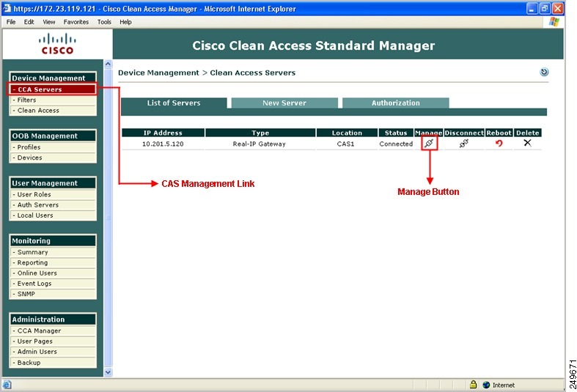Click the Status column header
The image size is (577, 392).
396,133
